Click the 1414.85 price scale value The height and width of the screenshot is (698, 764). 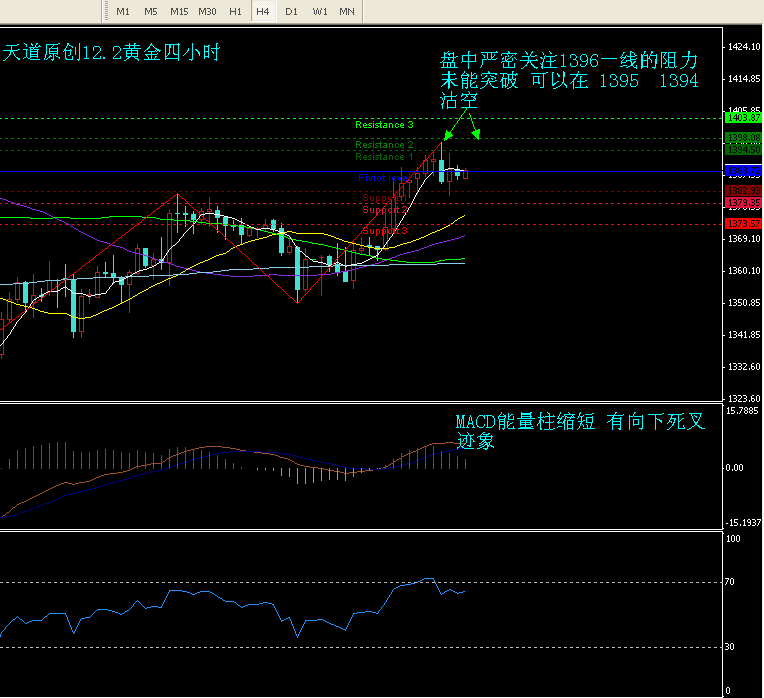coord(744,79)
